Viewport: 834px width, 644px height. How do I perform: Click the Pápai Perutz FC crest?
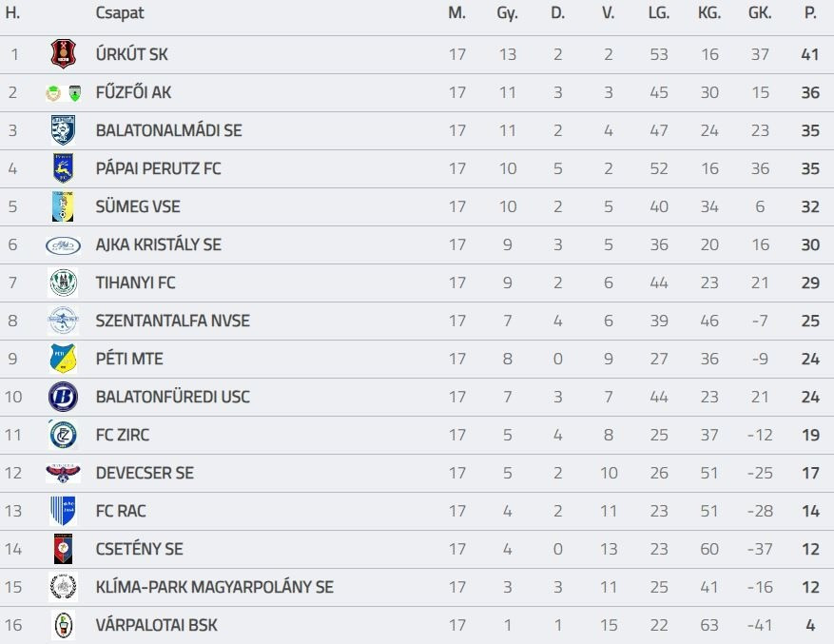pyautogui.click(x=63, y=168)
